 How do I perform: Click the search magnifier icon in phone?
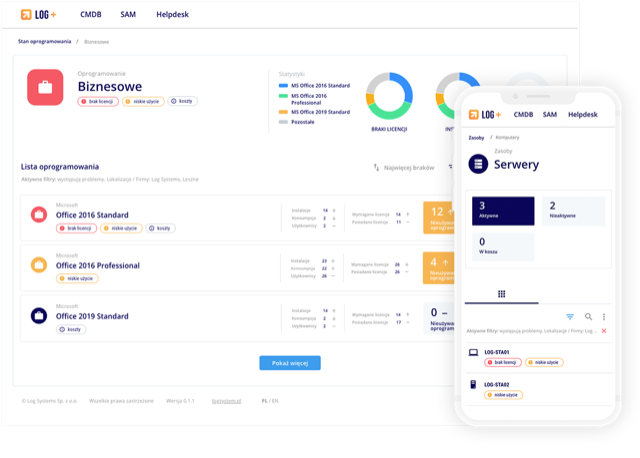[x=588, y=317]
